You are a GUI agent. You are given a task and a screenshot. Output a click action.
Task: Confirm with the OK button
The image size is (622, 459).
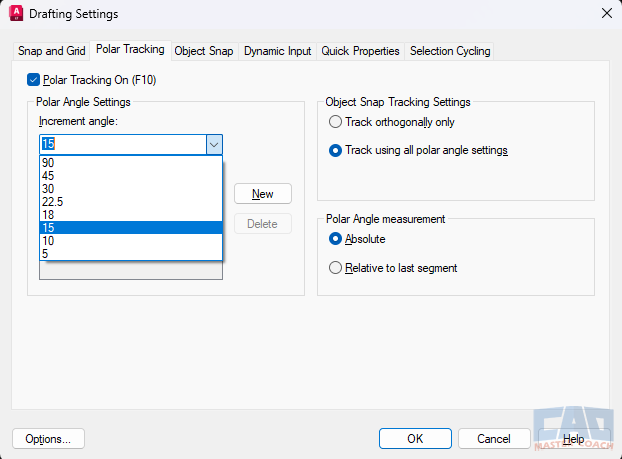(415, 439)
